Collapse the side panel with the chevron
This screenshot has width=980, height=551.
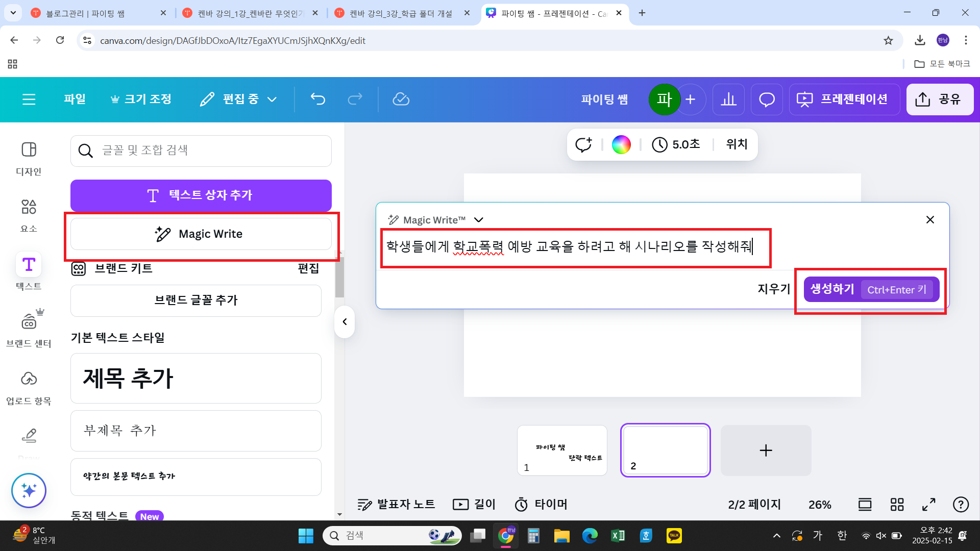[x=345, y=321]
